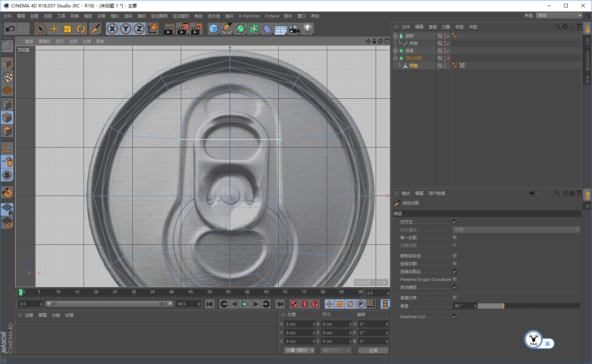Toggle X axis lock
The image size is (592, 364).
[x=112, y=29]
